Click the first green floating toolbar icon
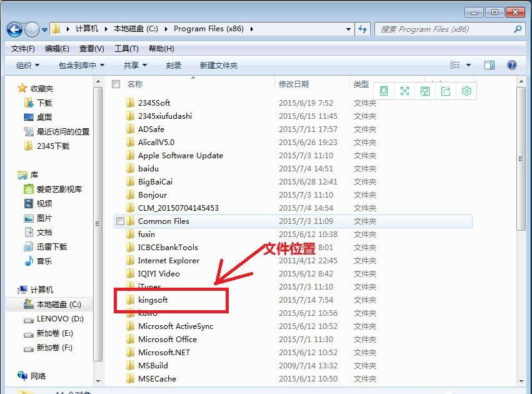Screen dimensions: 532x394 (x=384, y=91)
